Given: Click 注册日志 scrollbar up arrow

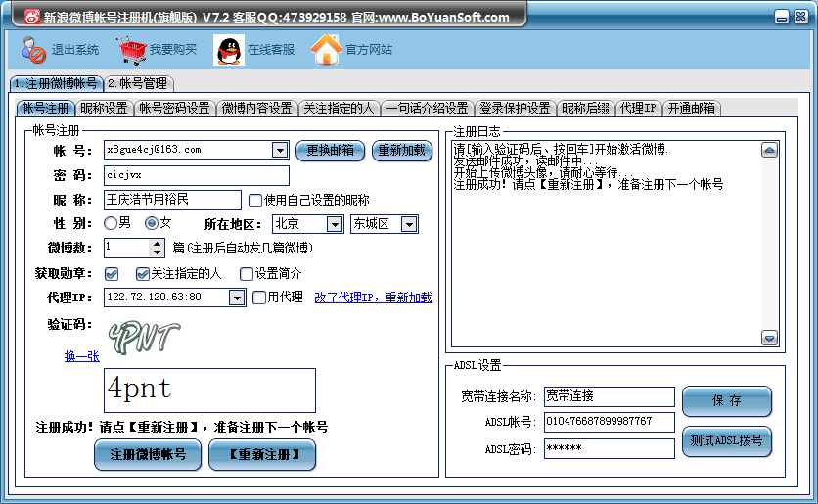Looking at the screenshot, I should (x=769, y=151).
